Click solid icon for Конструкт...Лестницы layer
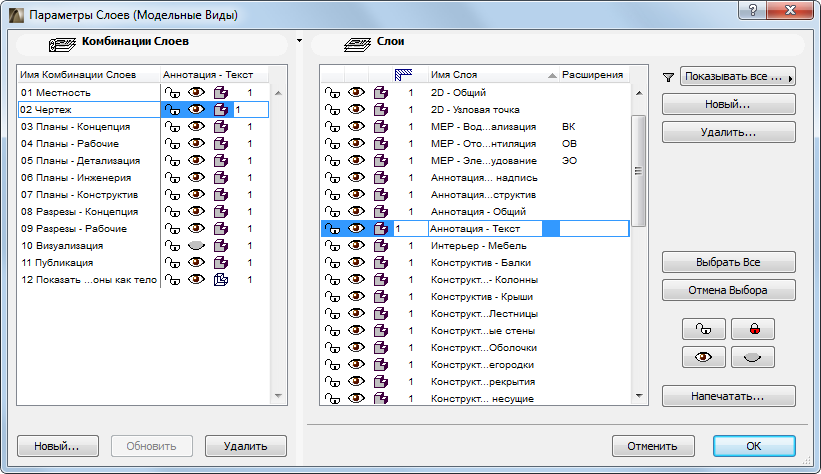The width and height of the screenshot is (821, 474). tap(381, 314)
